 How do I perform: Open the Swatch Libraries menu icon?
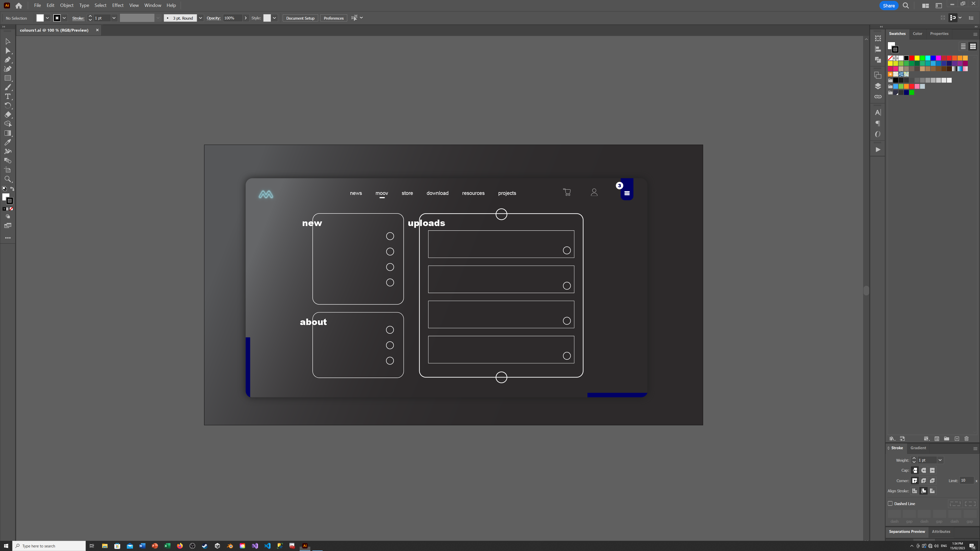pyautogui.click(x=892, y=439)
